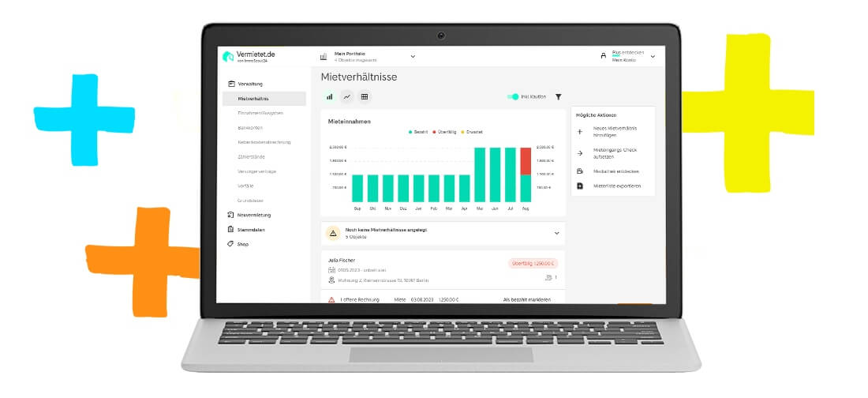
Task: Open the Mein Portfolio dropdown
Action: pos(412,56)
